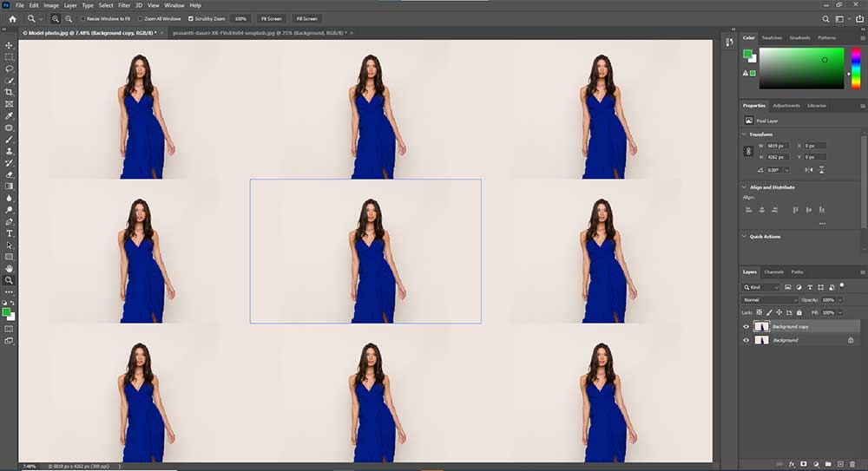Select the Lasso tool

(9, 69)
